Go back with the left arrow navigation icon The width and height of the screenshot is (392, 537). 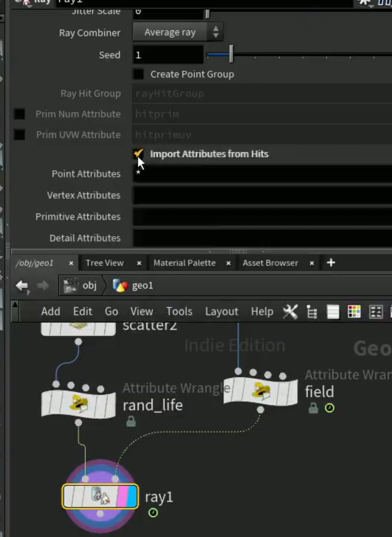coord(22,286)
